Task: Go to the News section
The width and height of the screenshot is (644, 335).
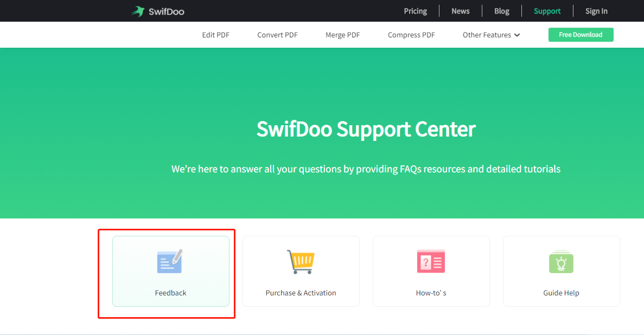Action: 460,11
